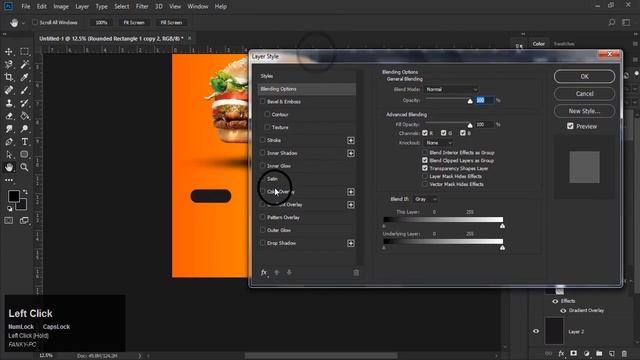Add another Color Overlay with plus button
This screenshot has height=360, width=640.
click(351, 192)
